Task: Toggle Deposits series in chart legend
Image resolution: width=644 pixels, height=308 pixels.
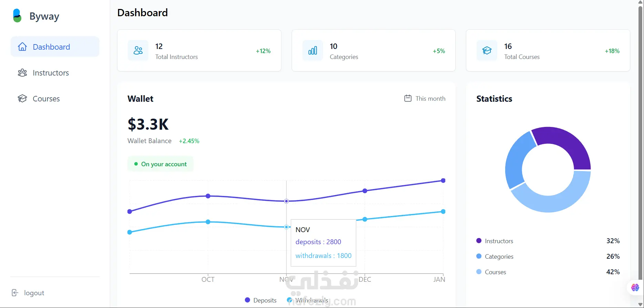Action: (x=261, y=300)
